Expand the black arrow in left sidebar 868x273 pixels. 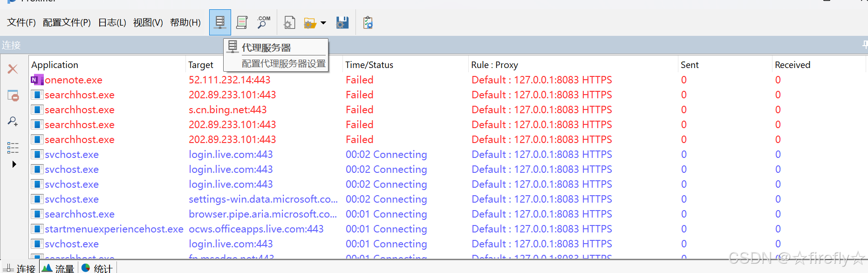pyautogui.click(x=14, y=164)
